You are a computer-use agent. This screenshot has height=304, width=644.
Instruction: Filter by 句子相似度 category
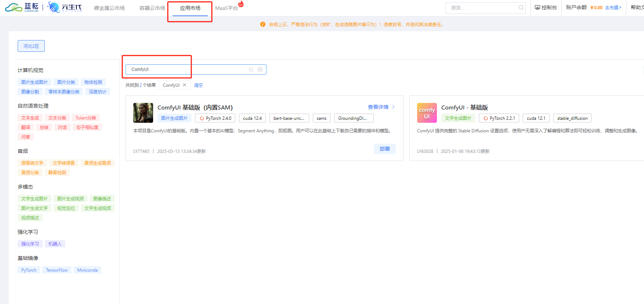(87, 128)
